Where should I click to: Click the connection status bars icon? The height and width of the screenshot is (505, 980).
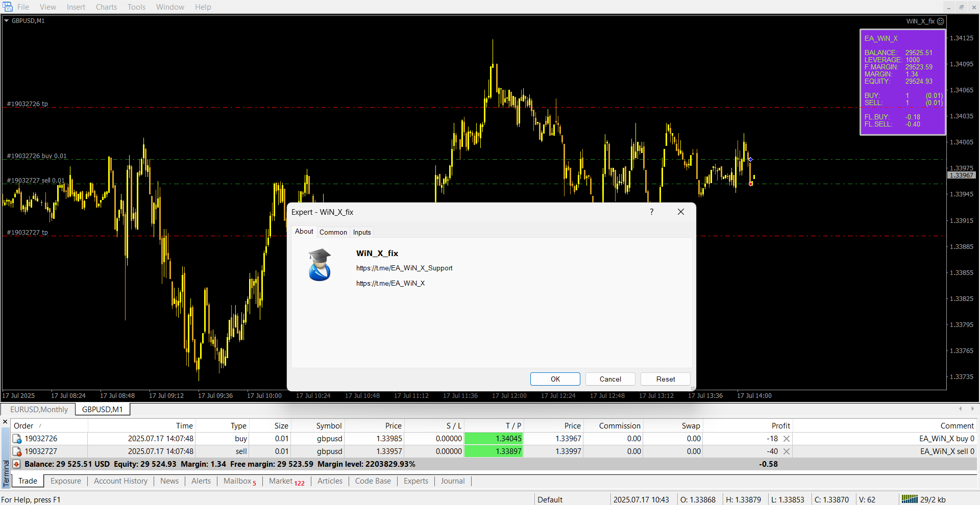(x=910, y=499)
